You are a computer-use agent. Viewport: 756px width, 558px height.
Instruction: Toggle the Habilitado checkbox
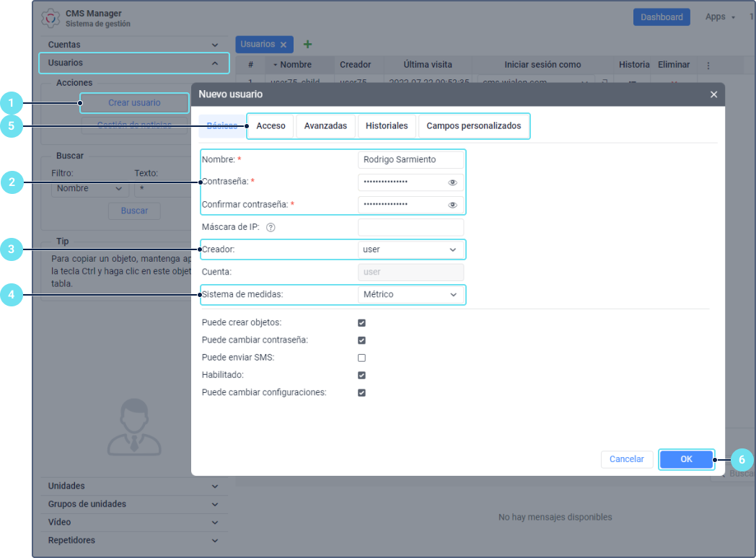click(x=362, y=376)
